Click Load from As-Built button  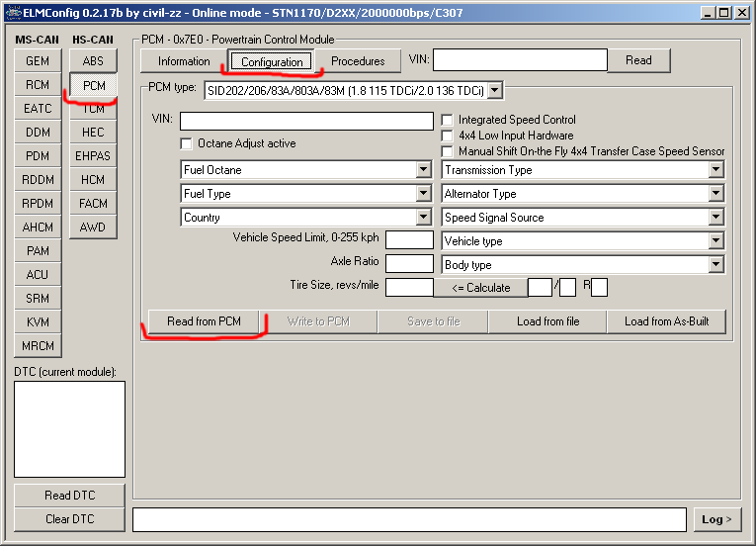[666, 321]
